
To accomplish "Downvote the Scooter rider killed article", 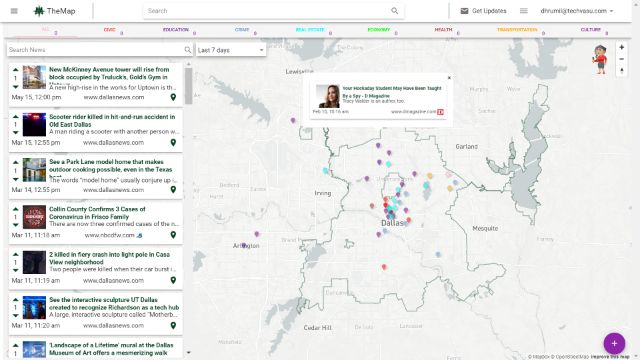I will (x=16, y=133).
